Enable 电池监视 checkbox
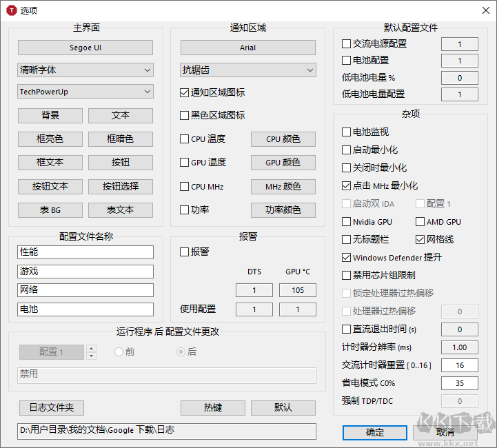The width and height of the screenshot is (497, 448). point(346,132)
